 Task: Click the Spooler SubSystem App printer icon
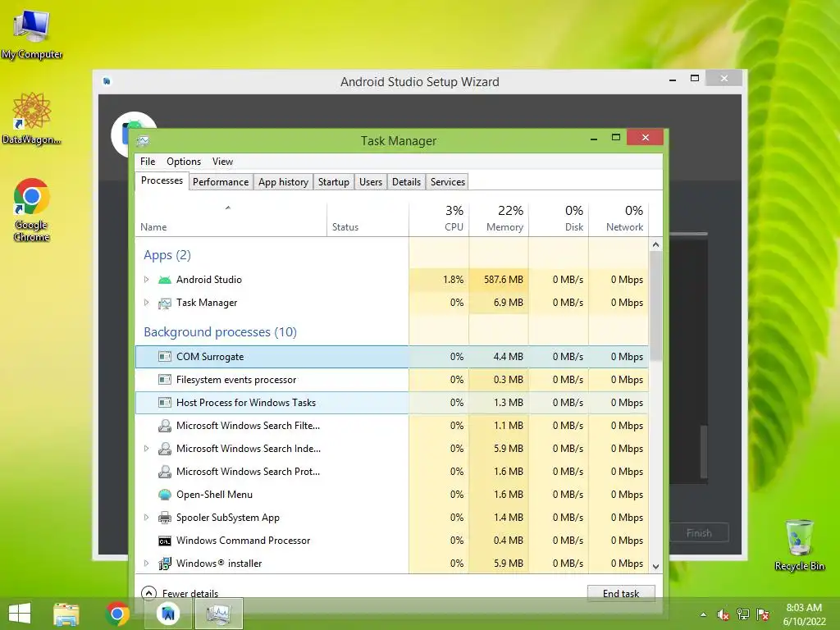[165, 518]
